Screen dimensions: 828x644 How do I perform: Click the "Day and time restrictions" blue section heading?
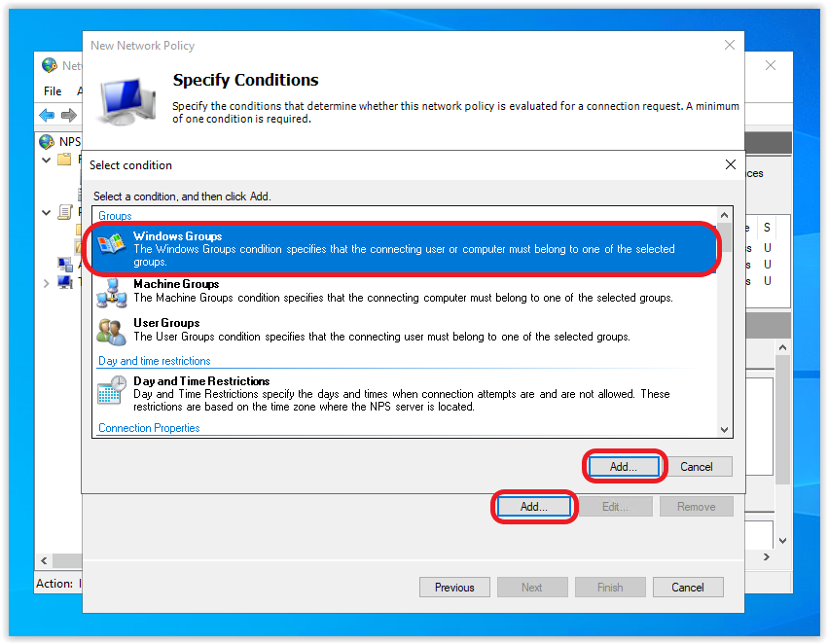pos(154,361)
